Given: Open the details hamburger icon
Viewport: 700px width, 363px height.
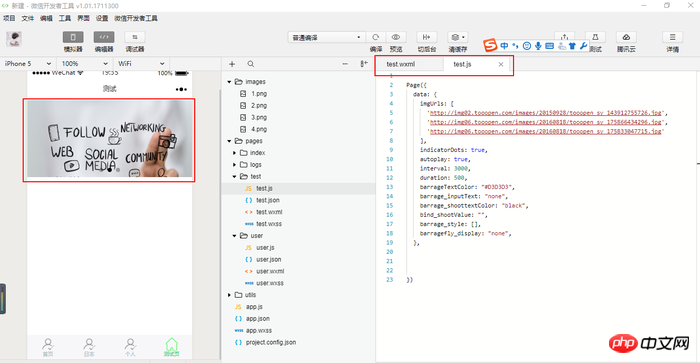Looking at the screenshot, I should click(x=672, y=37).
